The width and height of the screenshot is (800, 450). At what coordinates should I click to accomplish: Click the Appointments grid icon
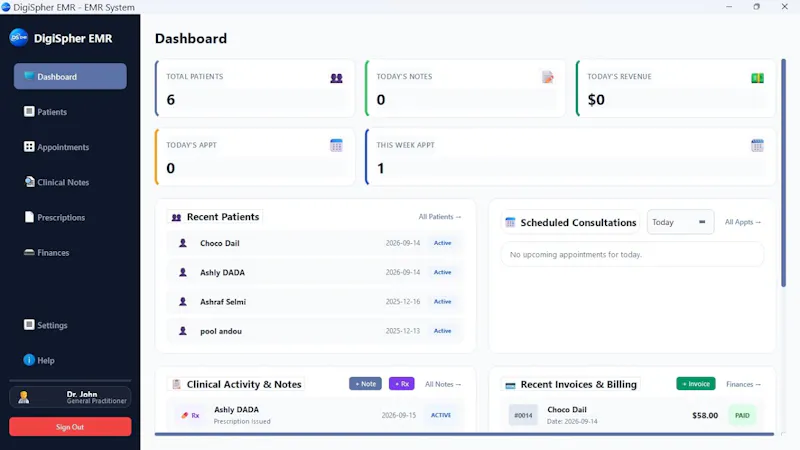[x=29, y=146]
